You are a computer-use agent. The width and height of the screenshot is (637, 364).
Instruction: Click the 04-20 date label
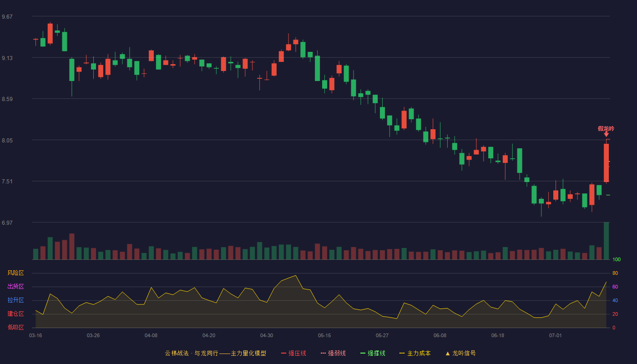click(209, 335)
